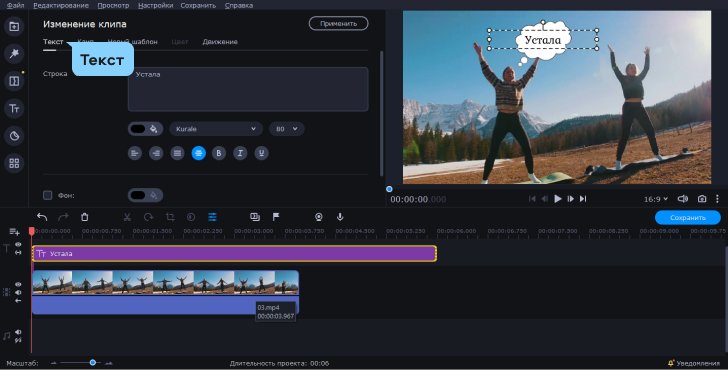This screenshot has width=728, height=370.
Task: Justify the text alignment
Action: click(x=177, y=153)
